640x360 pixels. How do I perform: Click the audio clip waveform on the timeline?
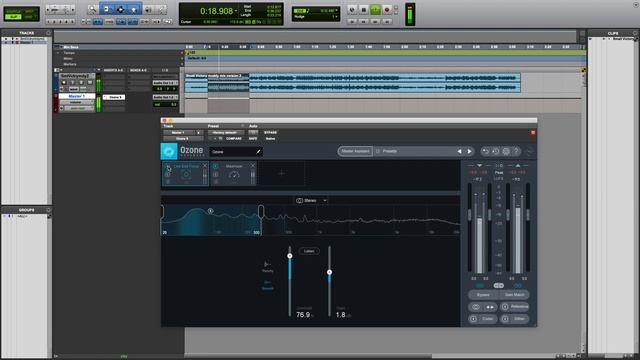point(353,83)
